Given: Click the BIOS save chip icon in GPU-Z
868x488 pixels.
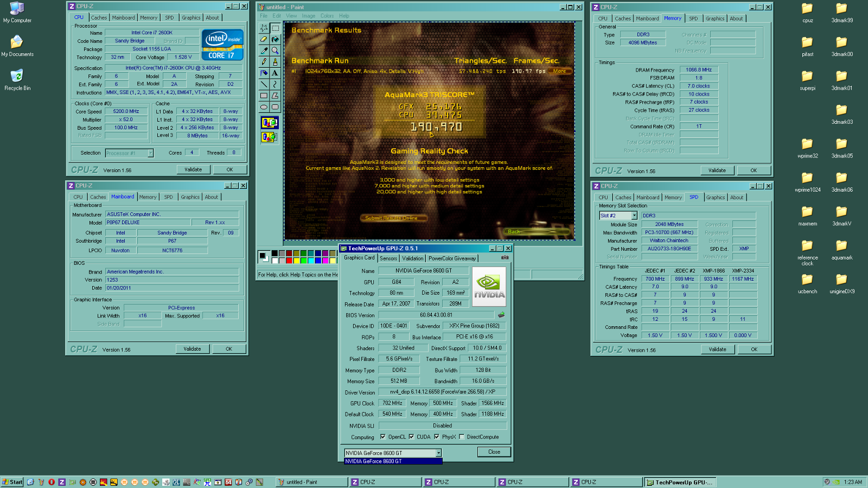Looking at the screenshot, I should 501,315.
